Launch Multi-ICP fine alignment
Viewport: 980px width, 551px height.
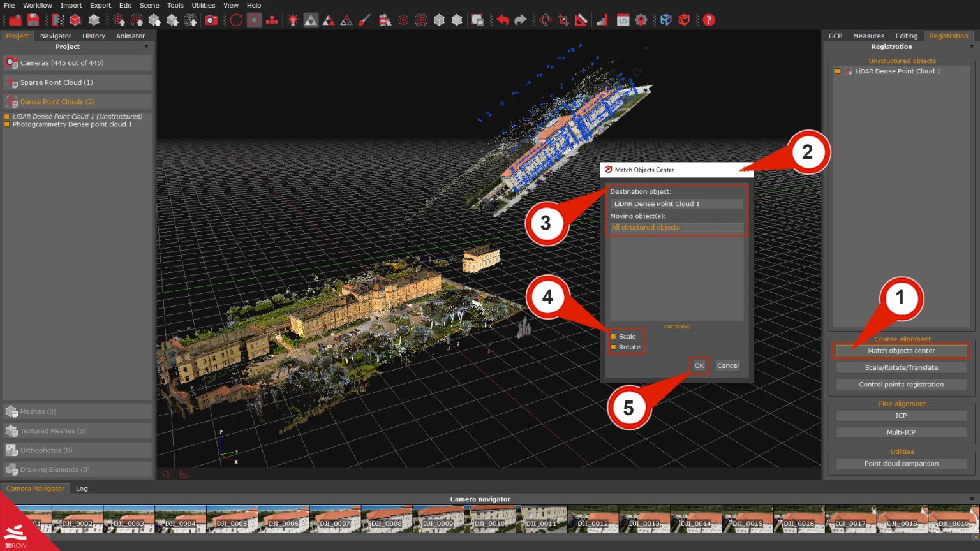900,432
